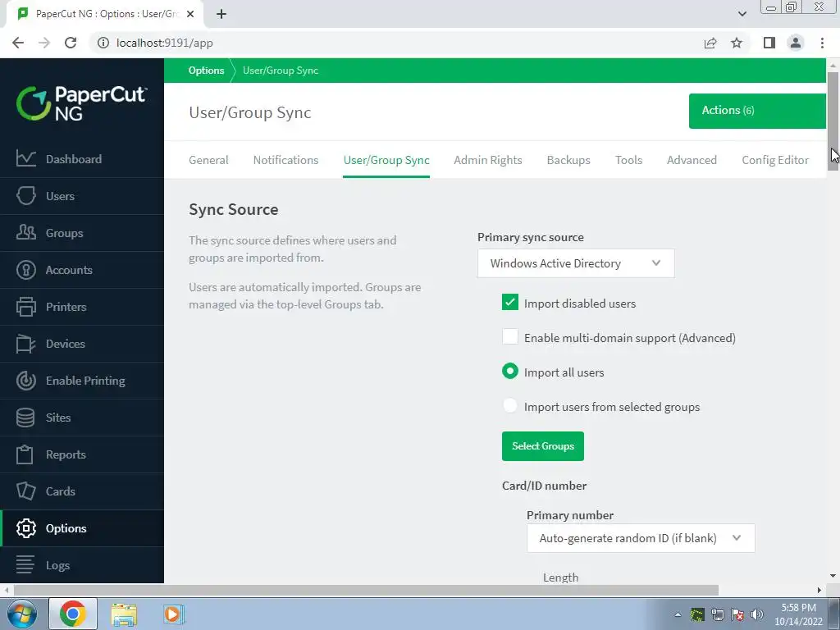Uncheck Import disabled users checkbox
Viewport: 840px width, 630px height.
pos(510,302)
